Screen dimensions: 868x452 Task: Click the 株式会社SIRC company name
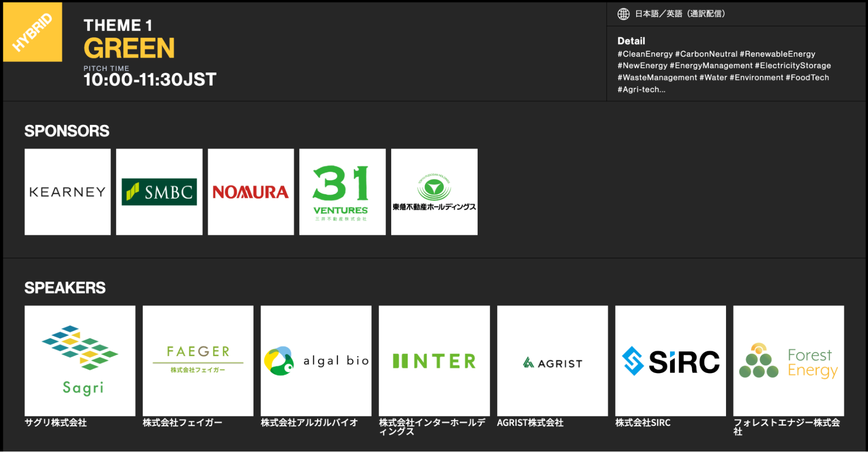point(643,423)
